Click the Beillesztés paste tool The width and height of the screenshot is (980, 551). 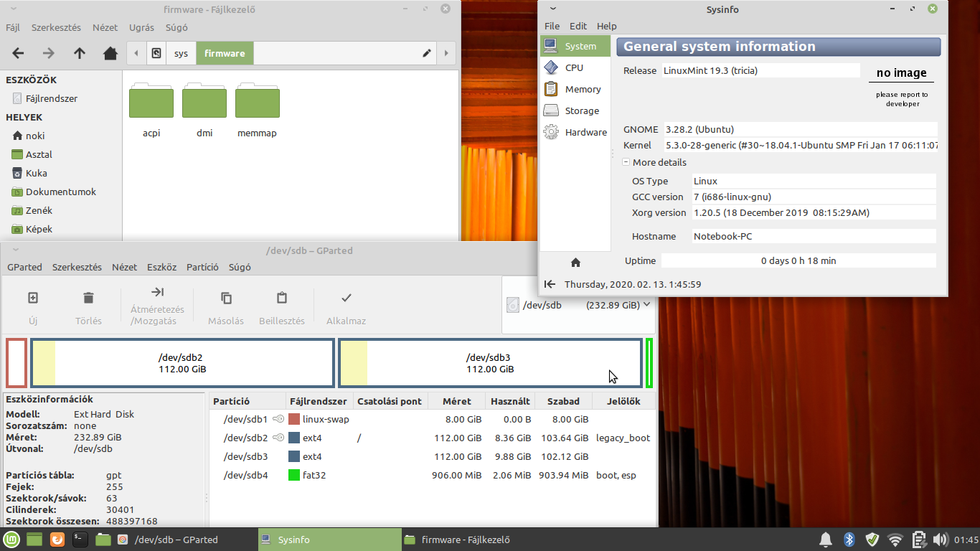(282, 309)
